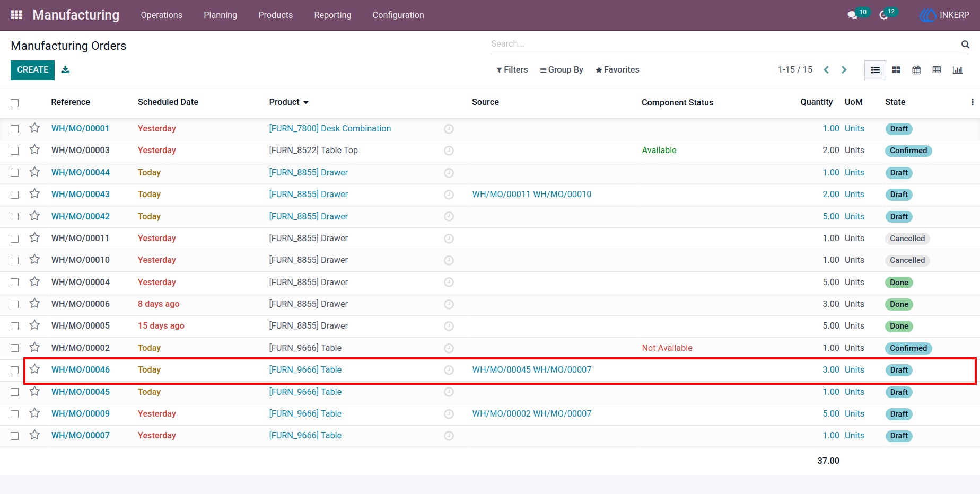Screen dimensions: 980x494
Task: Go to next page arrow
Action: tap(844, 70)
